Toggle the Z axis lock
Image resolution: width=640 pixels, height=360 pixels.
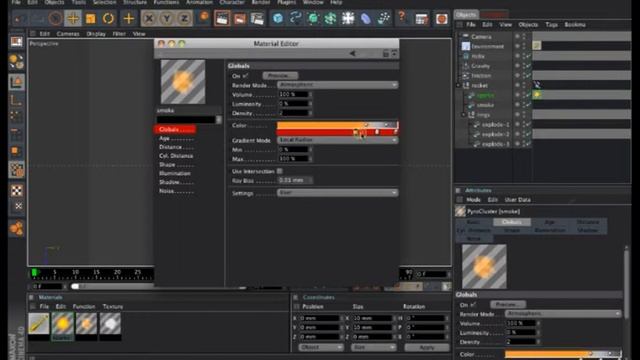point(184,18)
